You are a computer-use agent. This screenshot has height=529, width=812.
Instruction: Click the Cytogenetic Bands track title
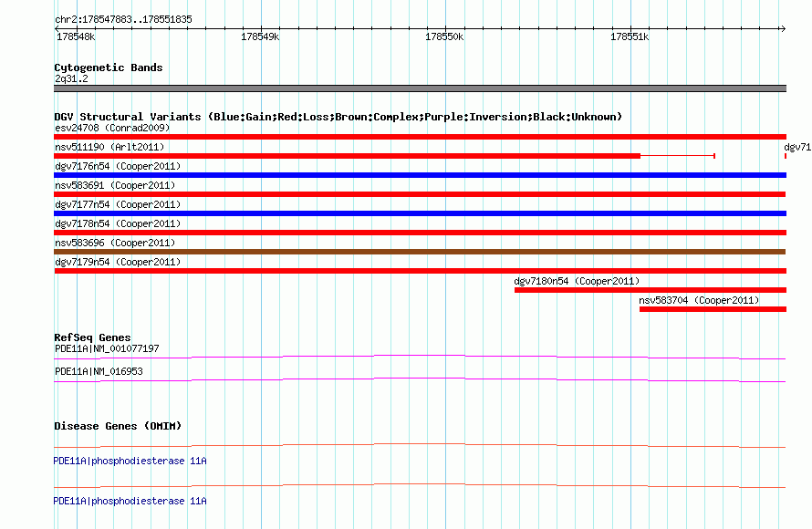pyautogui.click(x=109, y=67)
